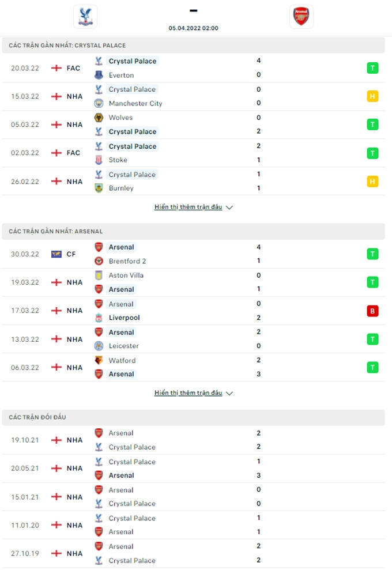Click the Arsenal club crest at the top
This screenshot has width=392, height=570.
[x=301, y=16]
